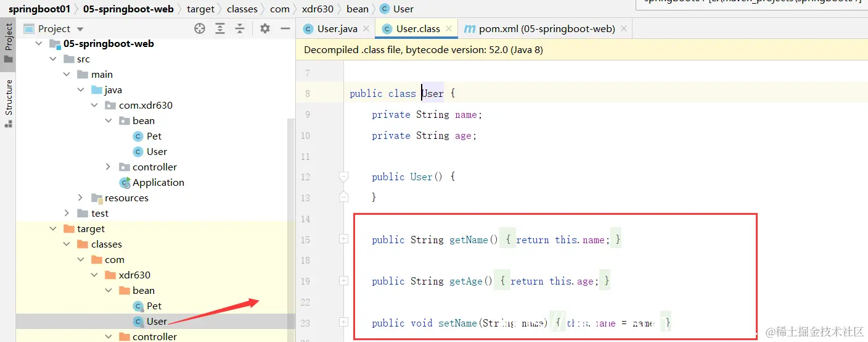This screenshot has width=868, height=342.
Task: Expand the test folder chevron
Action: [67, 214]
